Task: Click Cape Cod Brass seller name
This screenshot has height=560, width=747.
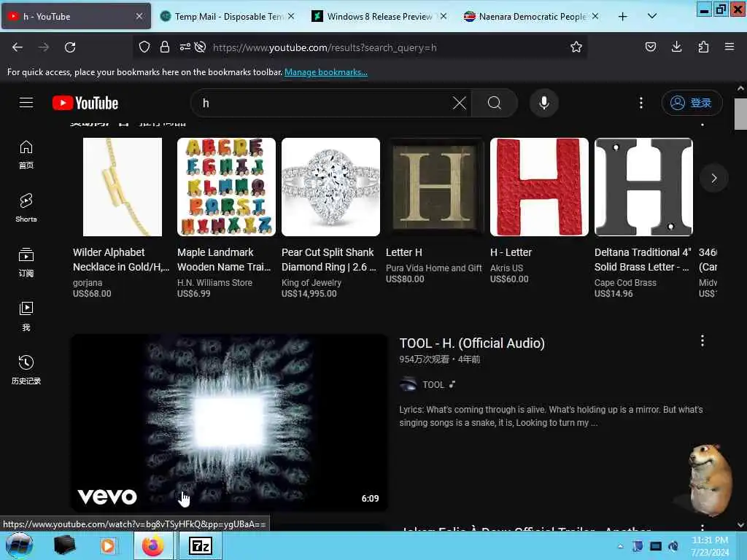Action: (x=625, y=283)
